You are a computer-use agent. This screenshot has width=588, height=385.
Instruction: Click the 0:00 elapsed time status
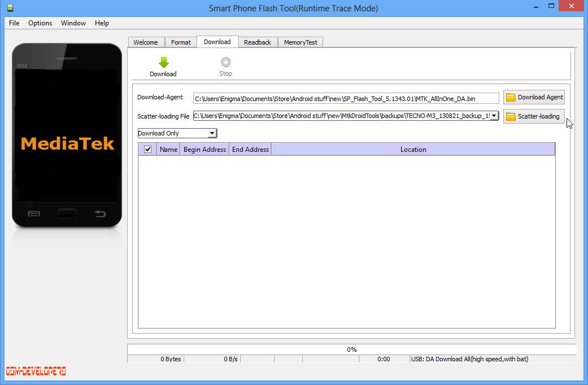pos(384,359)
